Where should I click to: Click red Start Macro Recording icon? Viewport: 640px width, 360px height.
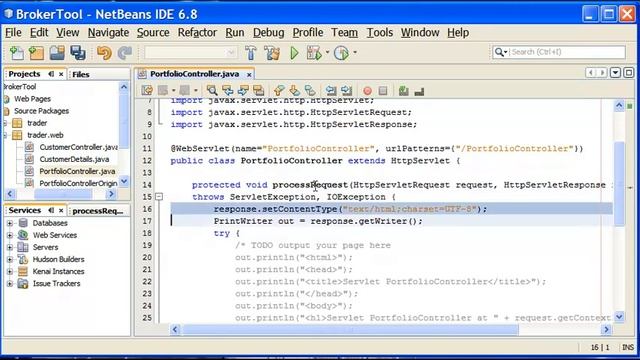coord(367,91)
